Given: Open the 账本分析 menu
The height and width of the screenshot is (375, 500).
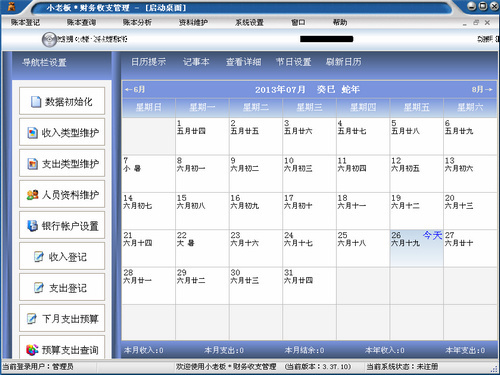Looking at the screenshot, I should pyautogui.click(x=137, y=22).
